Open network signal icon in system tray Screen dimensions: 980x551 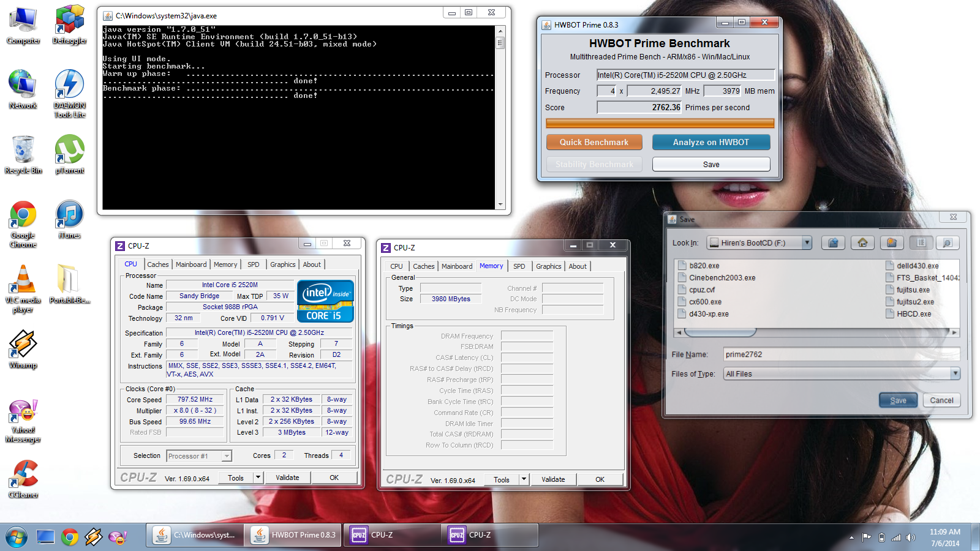click(x=896, y=538)
